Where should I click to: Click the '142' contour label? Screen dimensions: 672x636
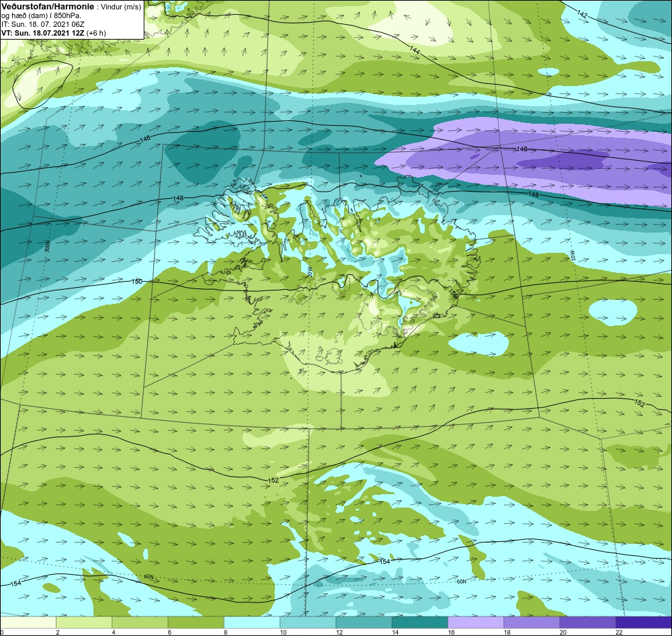point(582,14)
